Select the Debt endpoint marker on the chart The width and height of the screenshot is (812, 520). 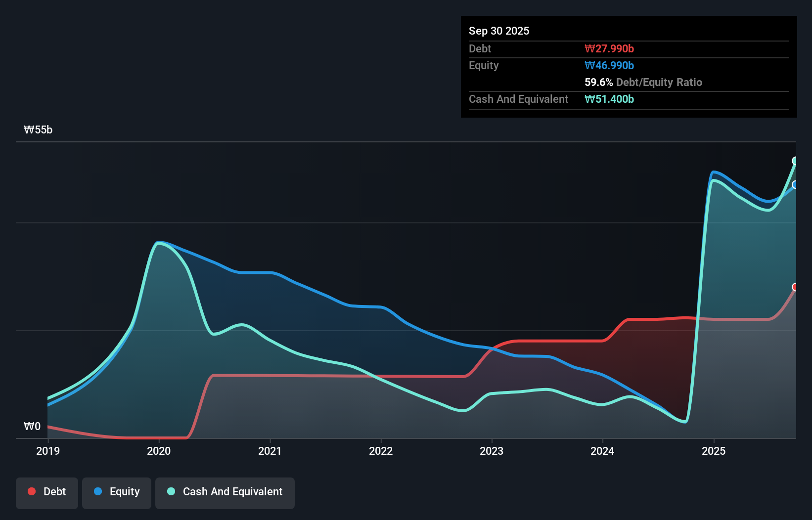click(x=795, y=287)
